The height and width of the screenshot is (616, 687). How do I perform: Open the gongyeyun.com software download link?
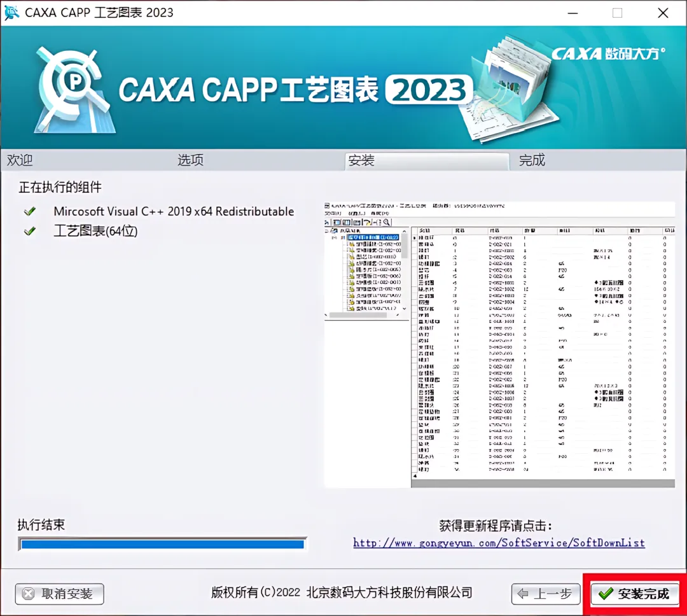pos(499,543)
